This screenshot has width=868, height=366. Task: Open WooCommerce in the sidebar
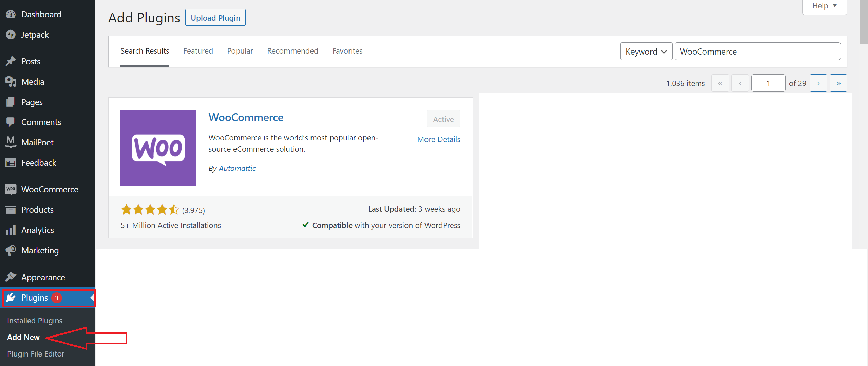pyautogui.click(x=48, y=189)
